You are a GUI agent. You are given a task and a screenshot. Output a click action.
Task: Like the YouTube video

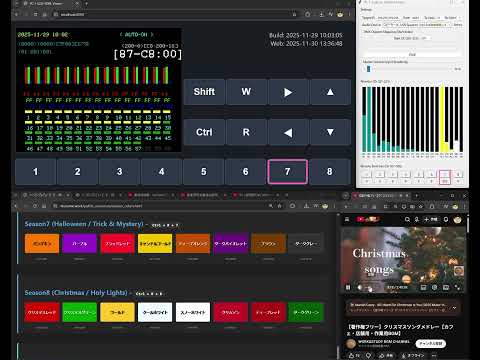point(354,356)
